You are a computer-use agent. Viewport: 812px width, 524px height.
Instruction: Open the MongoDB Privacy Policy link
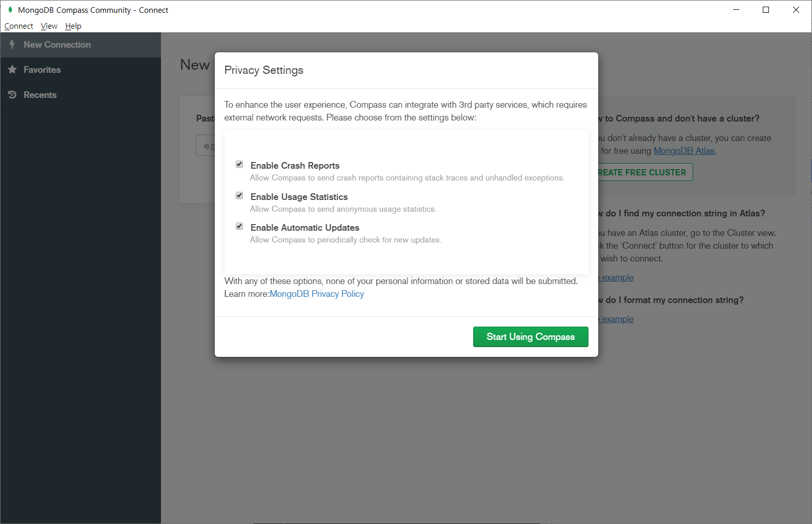(317, 294)
